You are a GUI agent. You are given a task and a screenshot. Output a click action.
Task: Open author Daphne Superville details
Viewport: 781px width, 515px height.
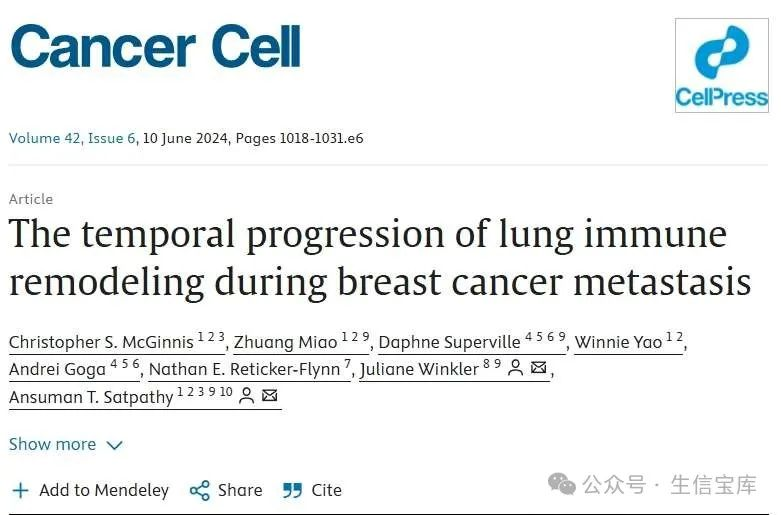(x=449, y=342)
